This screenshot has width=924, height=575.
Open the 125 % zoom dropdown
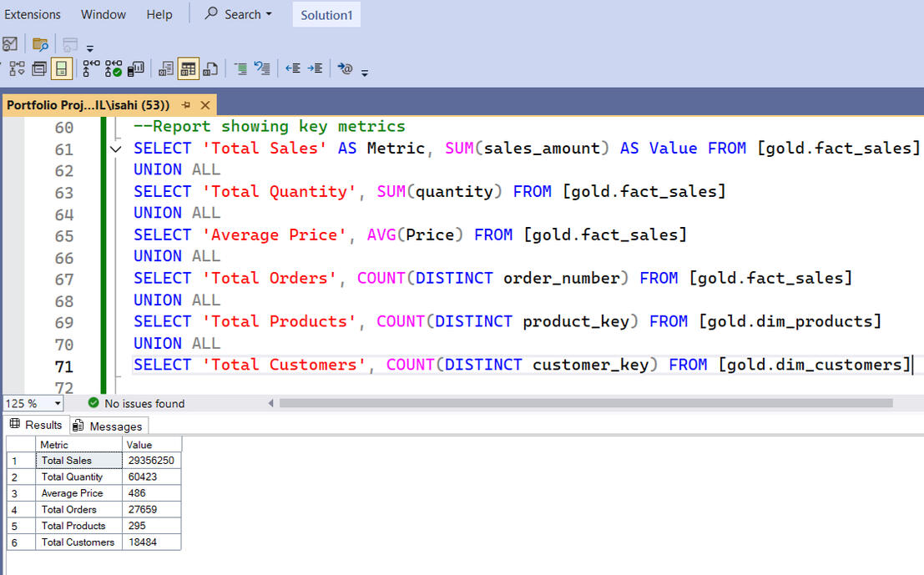[57, 404]
